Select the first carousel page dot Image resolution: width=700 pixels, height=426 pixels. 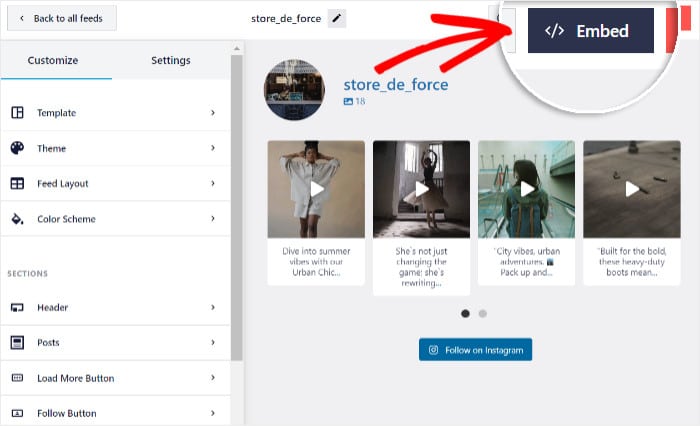[465, 313]
